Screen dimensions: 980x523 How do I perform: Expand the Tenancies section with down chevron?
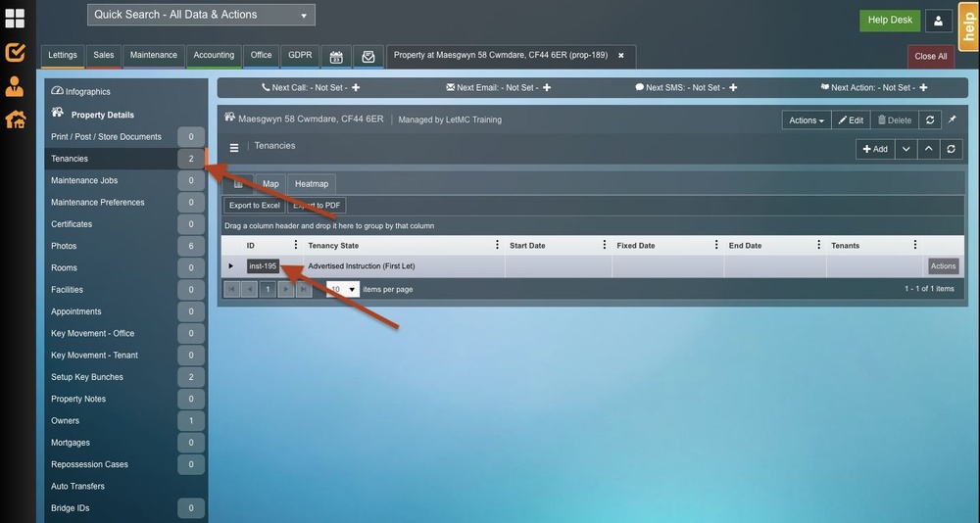(x=906, y=149)
